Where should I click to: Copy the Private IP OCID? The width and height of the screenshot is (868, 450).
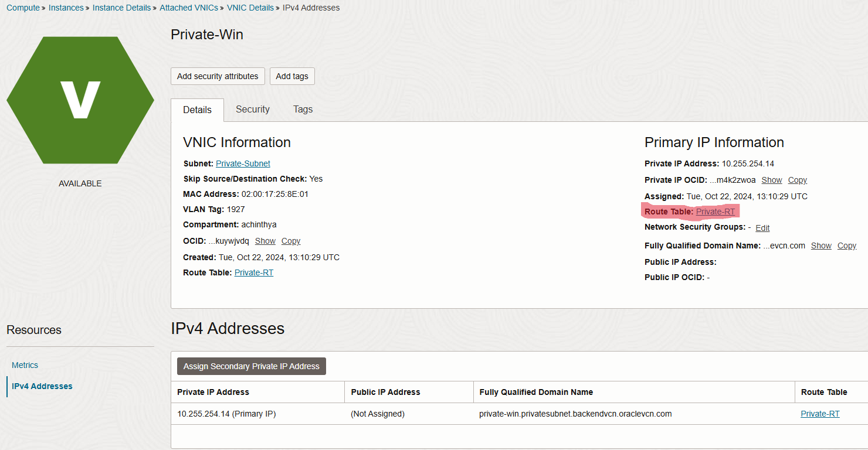pos(797,180)
